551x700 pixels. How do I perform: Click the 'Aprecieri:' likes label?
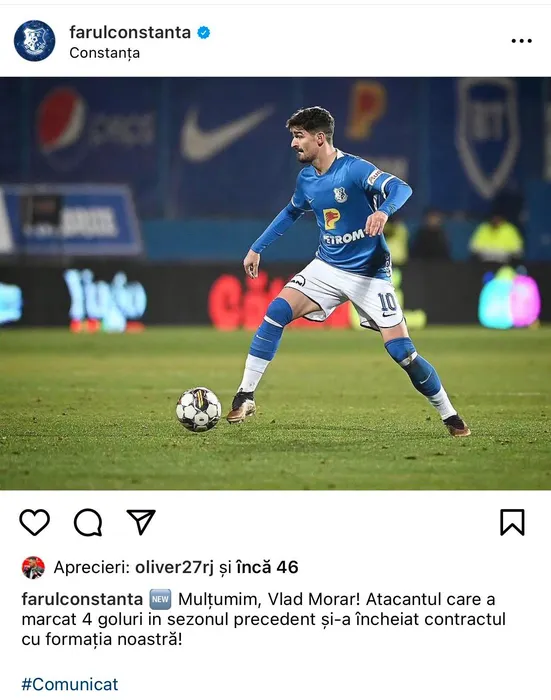tap(92, 567)
